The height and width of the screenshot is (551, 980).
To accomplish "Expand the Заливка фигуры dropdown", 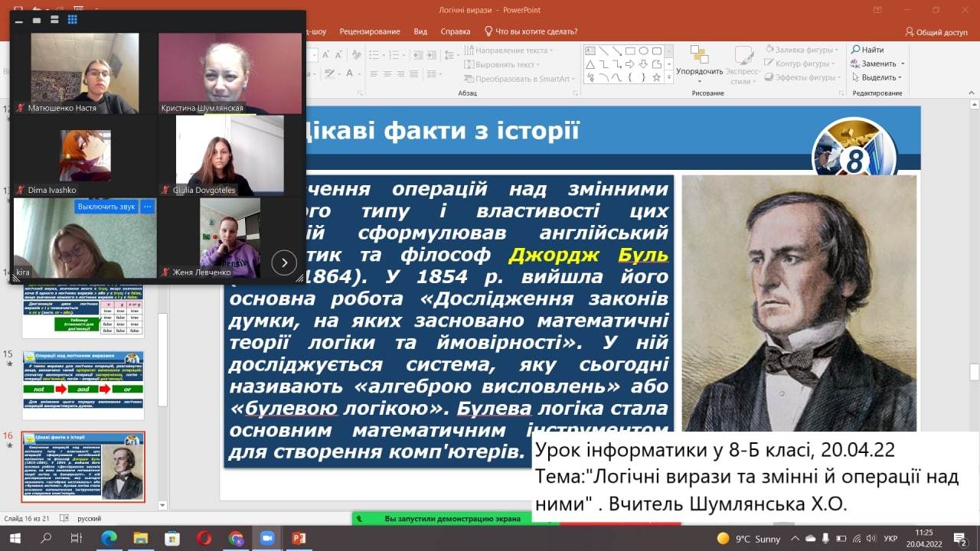I will (x=836, y=50).
